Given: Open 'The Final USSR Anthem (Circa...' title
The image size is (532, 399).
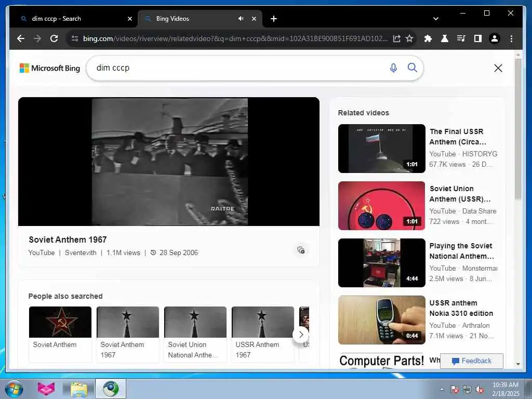Looking at the screenshot, I should pyautogui.click(x=458, y=137).
